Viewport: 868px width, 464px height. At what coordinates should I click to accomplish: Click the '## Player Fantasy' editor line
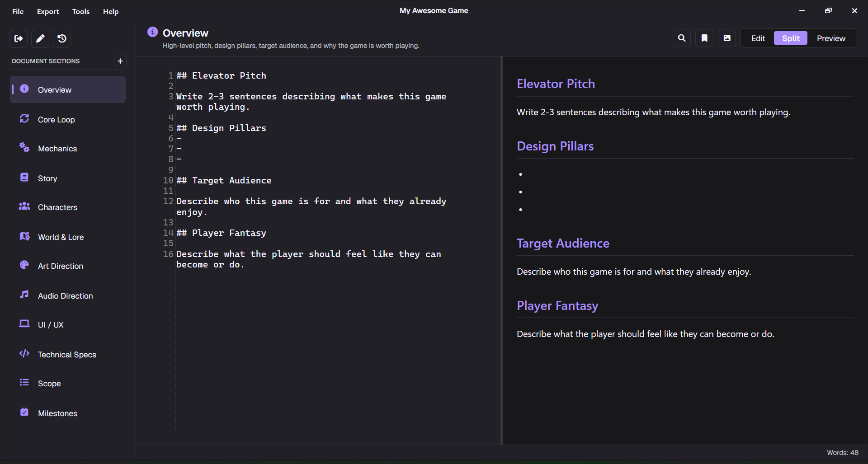pos(221,233)
